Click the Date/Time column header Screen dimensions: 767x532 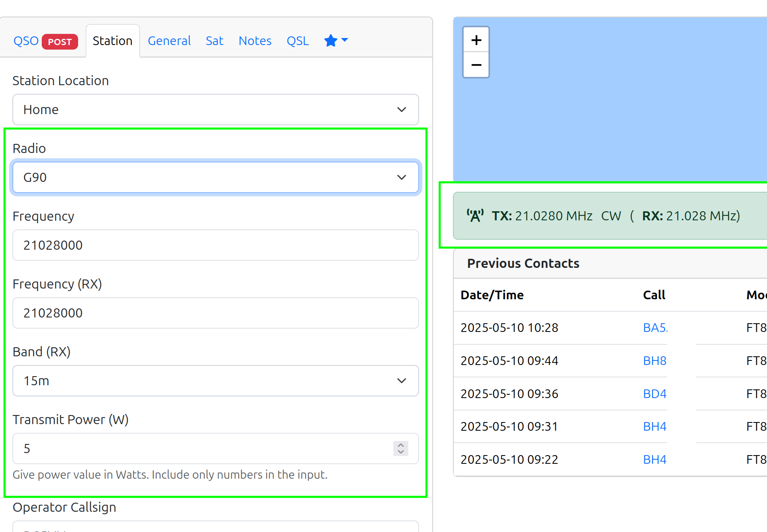click(x=492, y=295)
